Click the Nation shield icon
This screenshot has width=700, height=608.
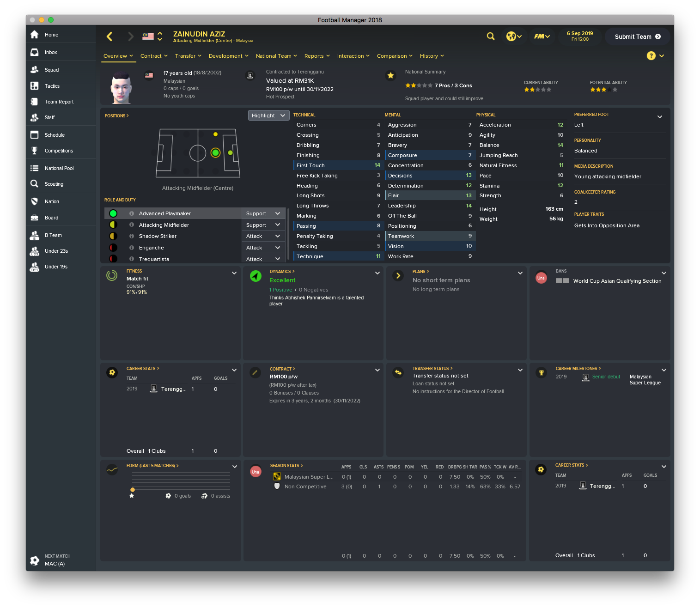pos(34,201)
